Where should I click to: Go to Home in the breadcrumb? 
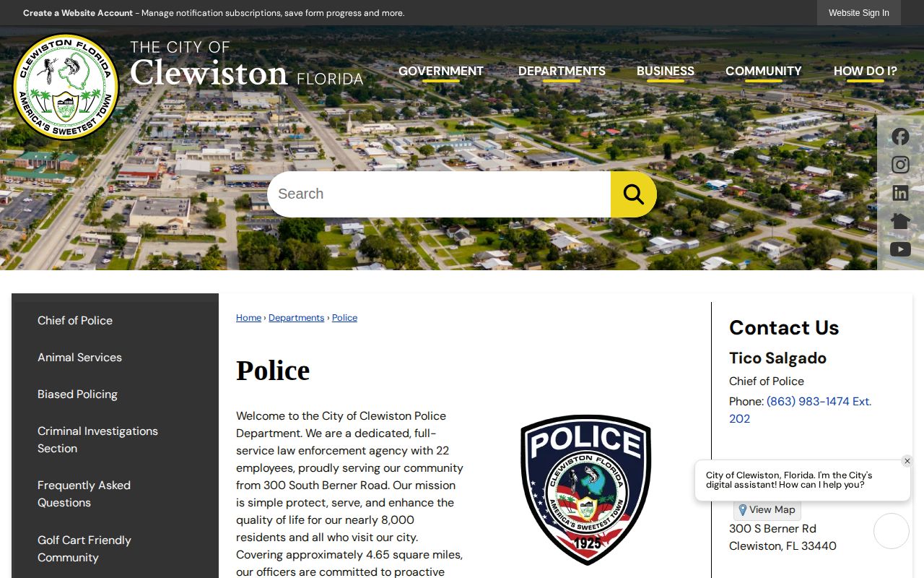tap(248, 318)
